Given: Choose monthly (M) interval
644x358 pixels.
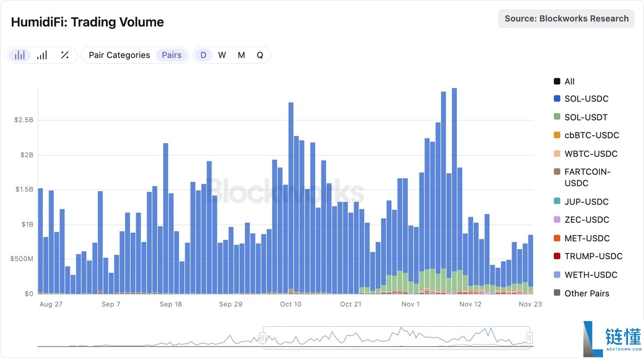Looking at the screenshot, I should click(241, 55).
